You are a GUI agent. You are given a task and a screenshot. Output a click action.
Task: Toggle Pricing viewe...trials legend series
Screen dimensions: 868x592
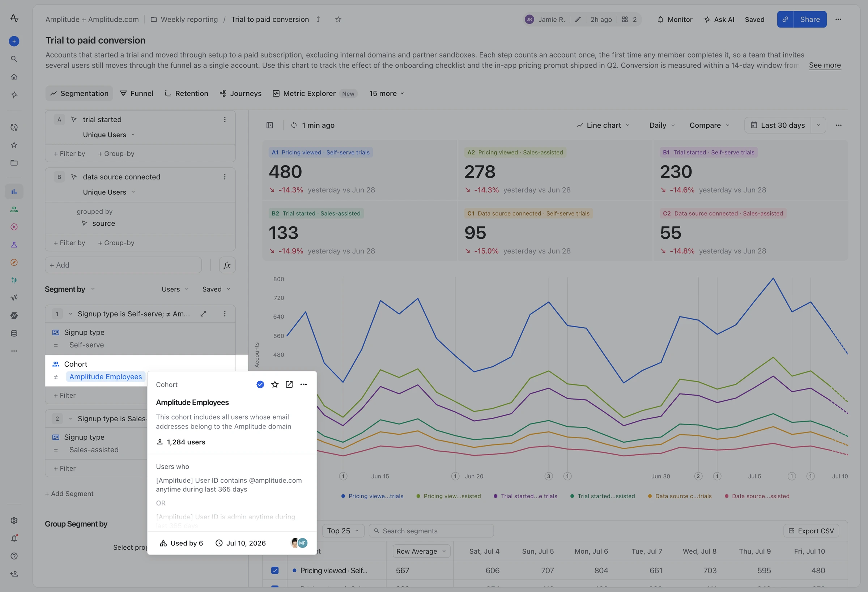coord(372,496)
